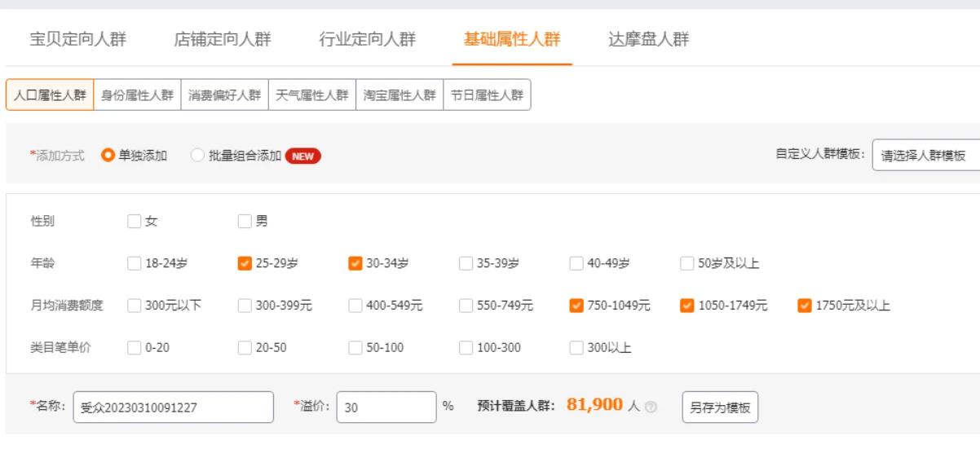Open 消费偏好人群 sub-tab

(x=225, y=94)
